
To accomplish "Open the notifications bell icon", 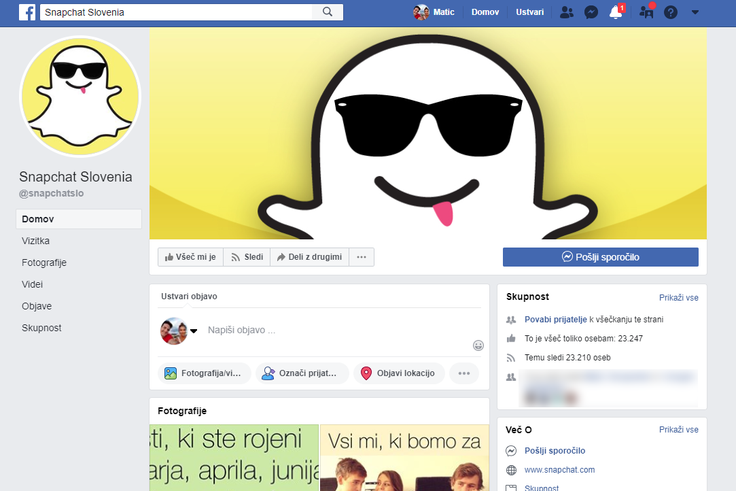I will pos(616,12).
